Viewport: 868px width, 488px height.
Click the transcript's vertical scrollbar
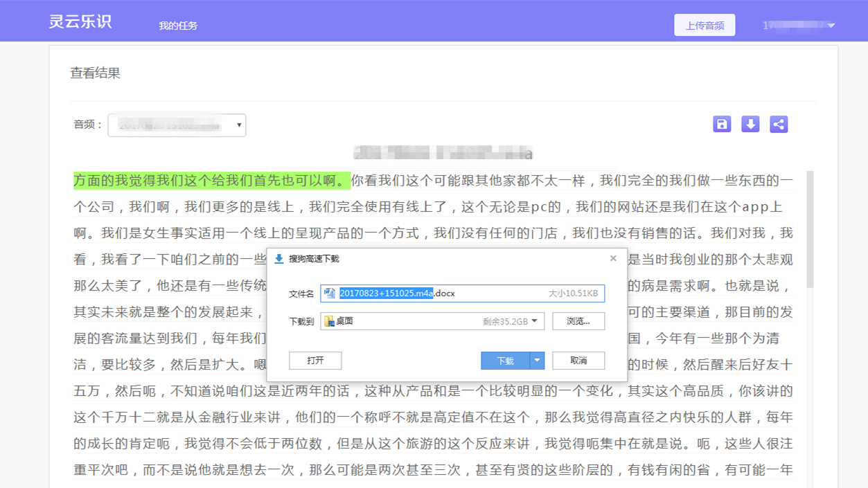[810, 228]
